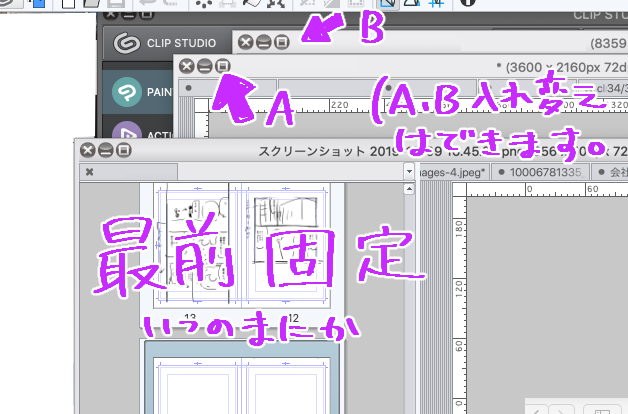Switch to the 会社 tab
Image resolution: width=628 pixels, height=414 pixels.
(x=610, y=172)
